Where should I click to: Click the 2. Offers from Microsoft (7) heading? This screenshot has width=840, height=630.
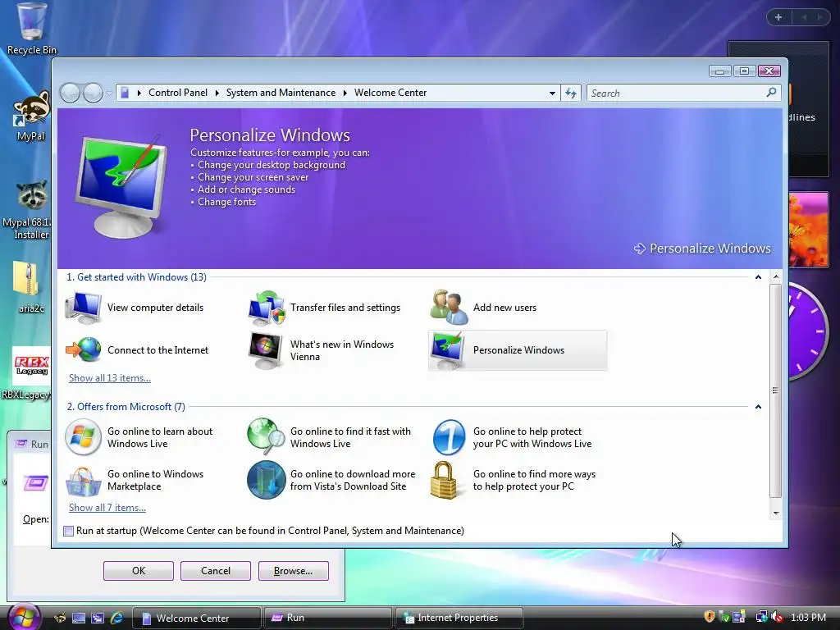tap(126, 407)
